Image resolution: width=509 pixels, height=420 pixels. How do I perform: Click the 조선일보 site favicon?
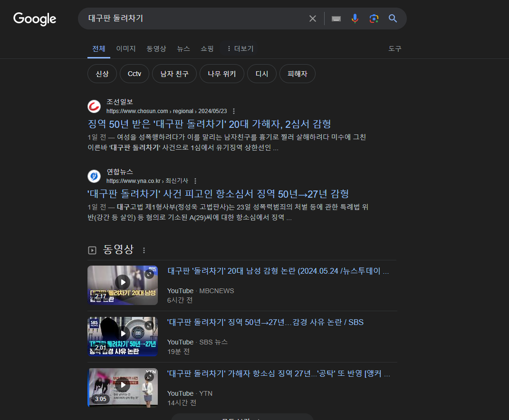point(94,106)
